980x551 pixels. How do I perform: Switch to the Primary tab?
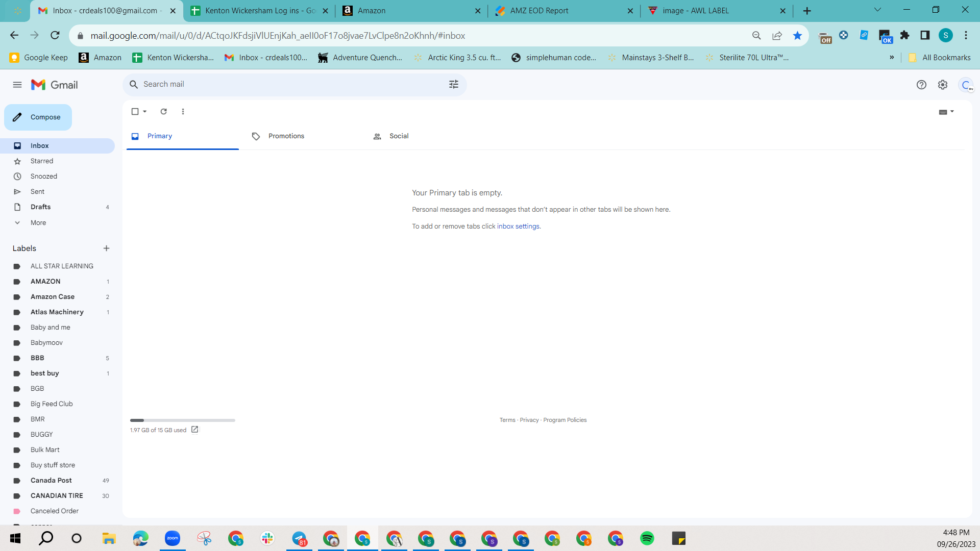coord(183,136)
